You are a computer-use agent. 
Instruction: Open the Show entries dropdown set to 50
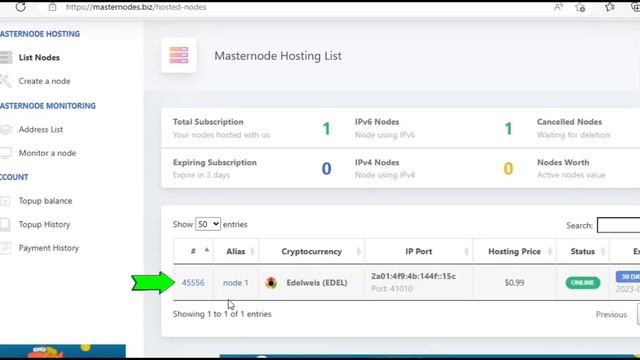tap(208, 224)
